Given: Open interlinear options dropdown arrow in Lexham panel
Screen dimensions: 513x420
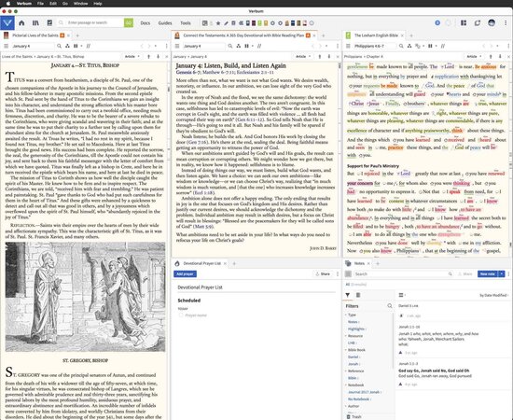Looking at the screenshot, I should click(423, 46).
